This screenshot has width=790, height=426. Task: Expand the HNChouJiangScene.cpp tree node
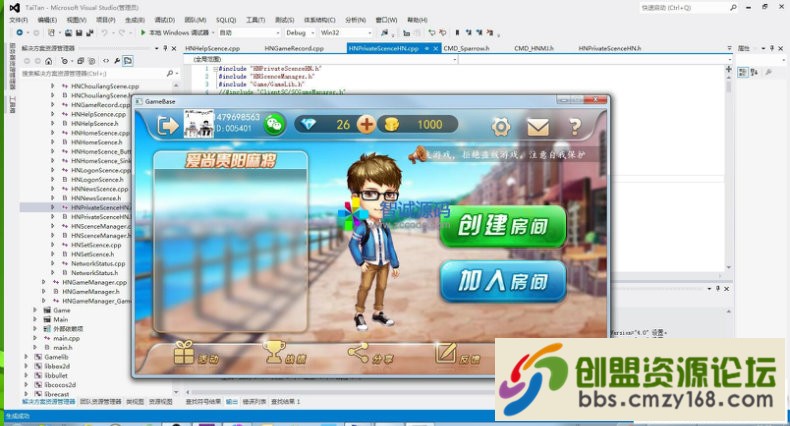pyautogui.click(x=52, y=86)
